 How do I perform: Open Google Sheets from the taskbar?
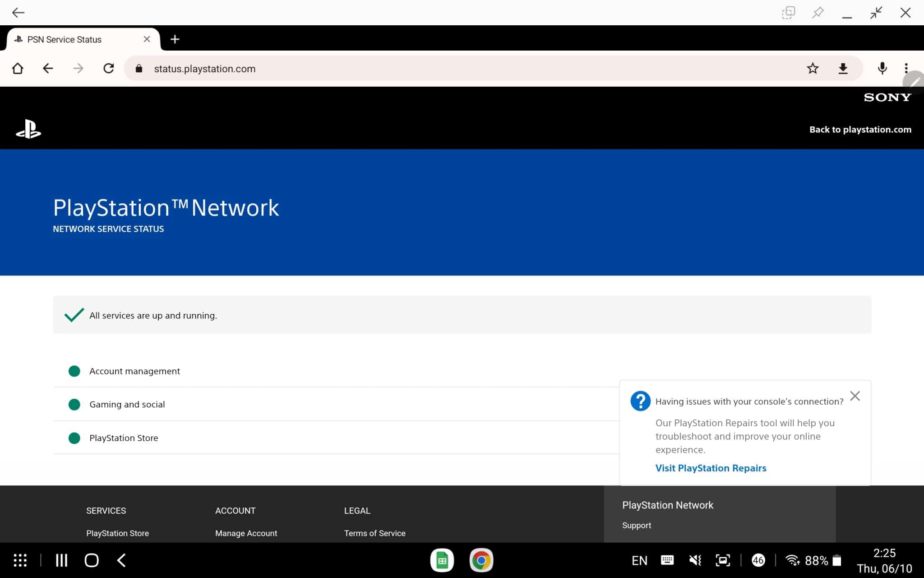[x=443, y=560]
